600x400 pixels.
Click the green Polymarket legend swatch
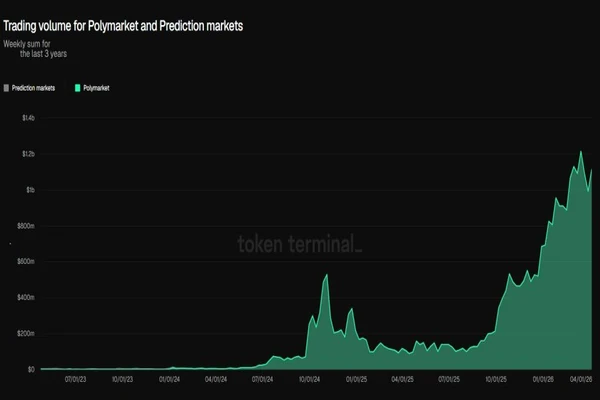(77, 88)
